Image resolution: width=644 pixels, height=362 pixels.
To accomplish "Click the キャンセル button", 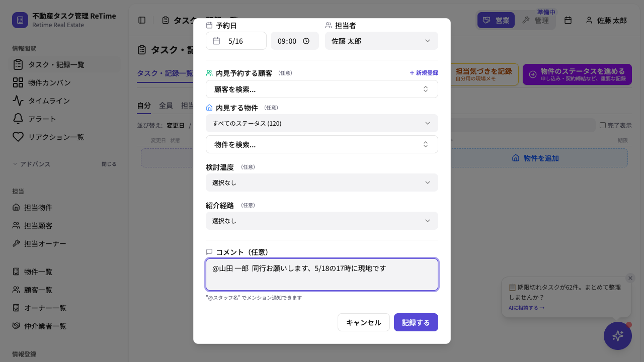I will coord(364,322).
